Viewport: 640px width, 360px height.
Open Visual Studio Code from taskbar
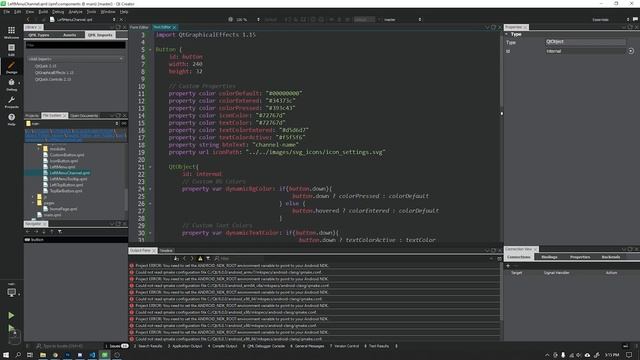92,355
